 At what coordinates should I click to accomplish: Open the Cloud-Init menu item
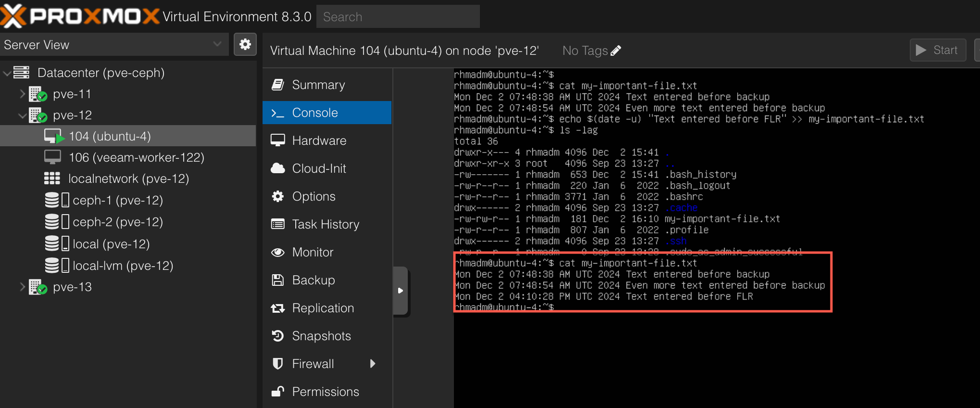[x=327, y=168]
